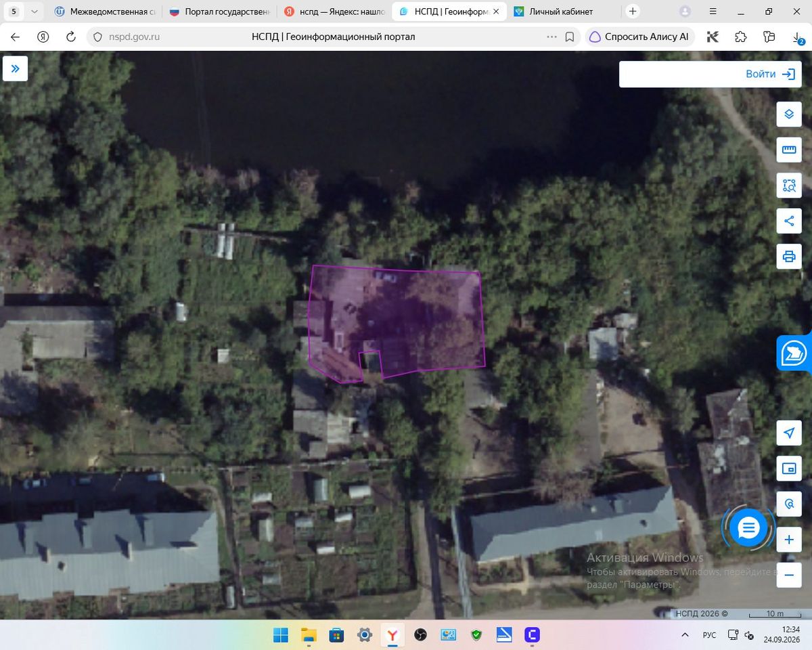Switch to the Личный кабинет tab

pos(564,12)
